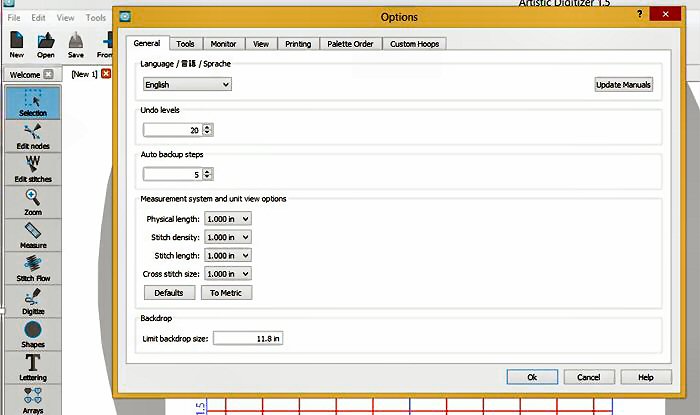Click the Undo levels value field
Viewport: 700px width, 415px height.
pyautogui.click(x=173, y=130)
